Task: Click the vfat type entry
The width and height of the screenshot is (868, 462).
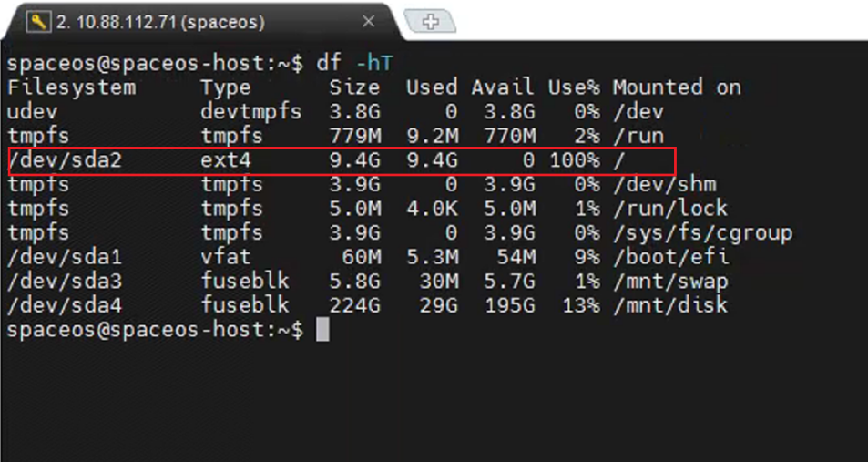Action: pyautogui.click(x=226, y=257)
